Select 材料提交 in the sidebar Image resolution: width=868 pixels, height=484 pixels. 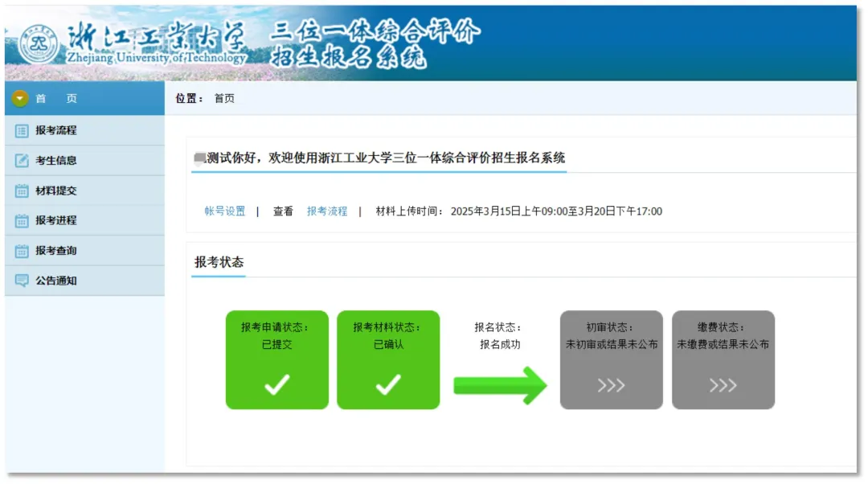tap(84, 191)
